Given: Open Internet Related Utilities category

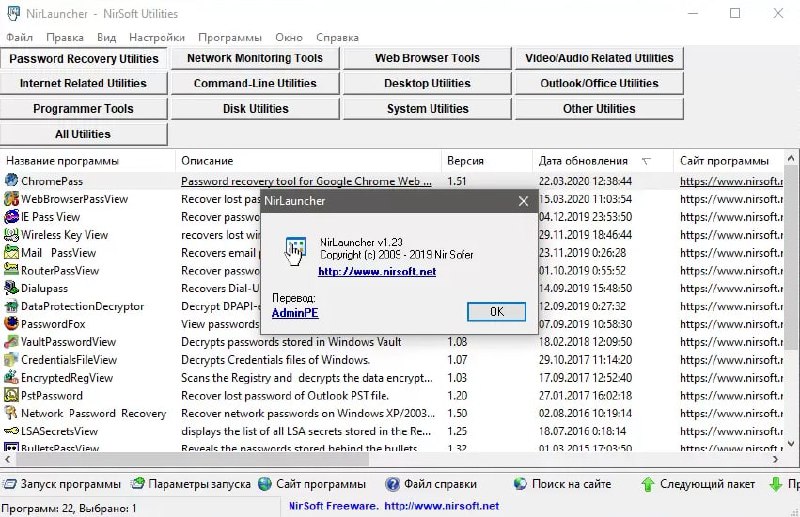Looking at the screenshot, I should click(83, 83).
